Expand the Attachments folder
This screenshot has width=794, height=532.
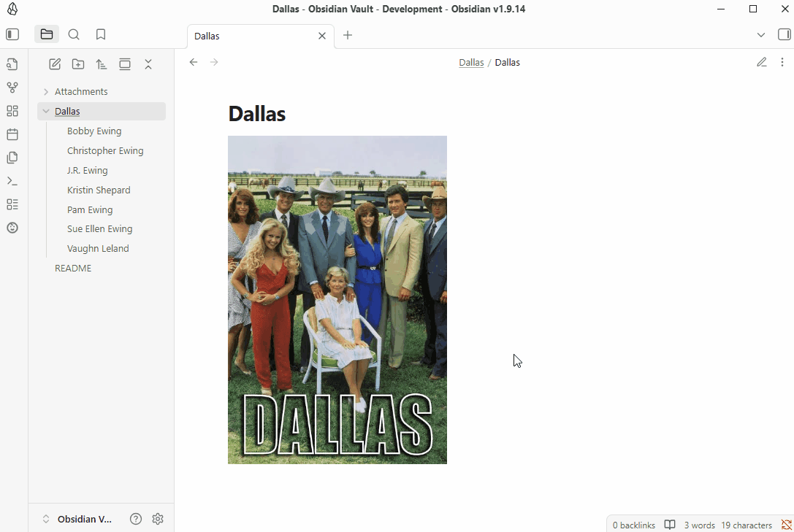(46, 92)
